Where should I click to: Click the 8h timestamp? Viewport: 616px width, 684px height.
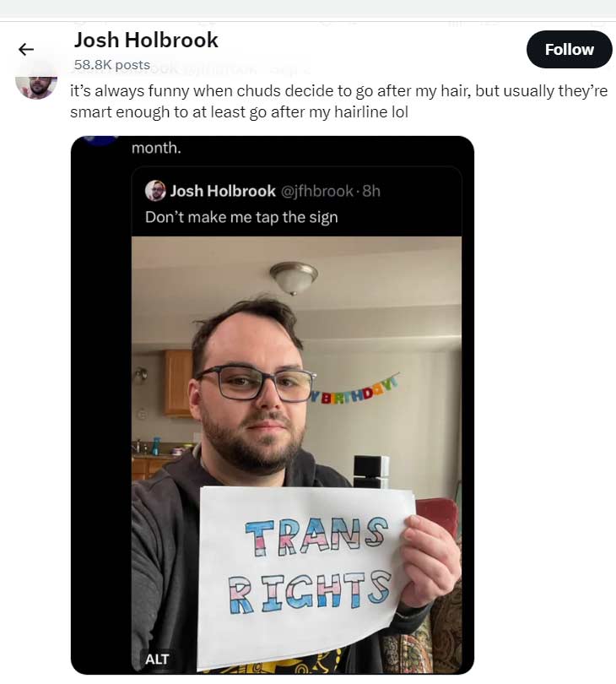pos(371,191)
